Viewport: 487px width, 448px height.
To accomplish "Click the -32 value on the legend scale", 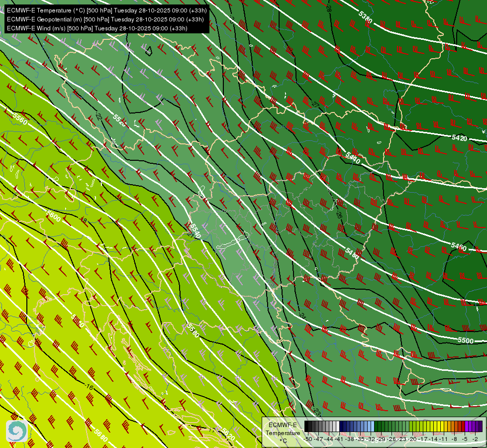I will (x=371, y=439).
